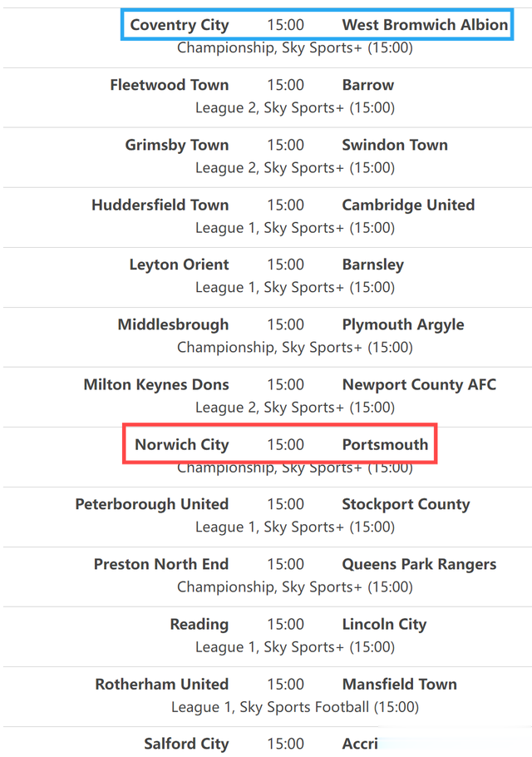Screen dimensions: 532x757
Task: Select Barnsley team name
Action: tap(373, 265)
